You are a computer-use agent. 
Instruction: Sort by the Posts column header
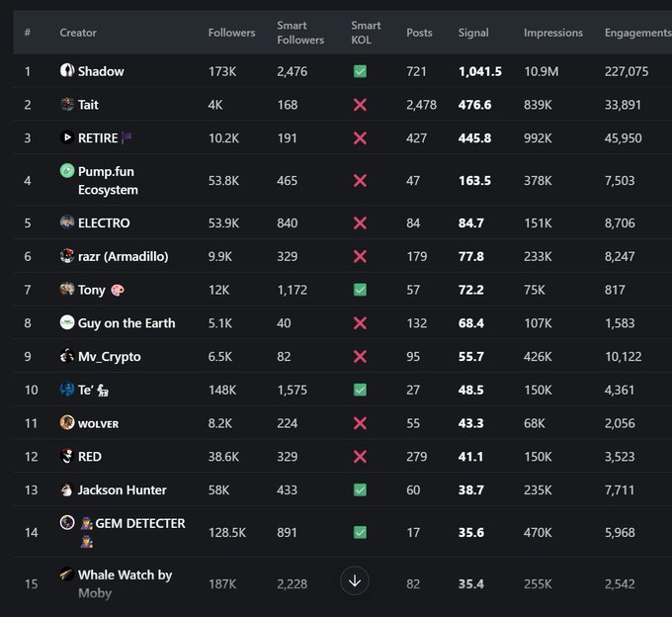(419, 33)
